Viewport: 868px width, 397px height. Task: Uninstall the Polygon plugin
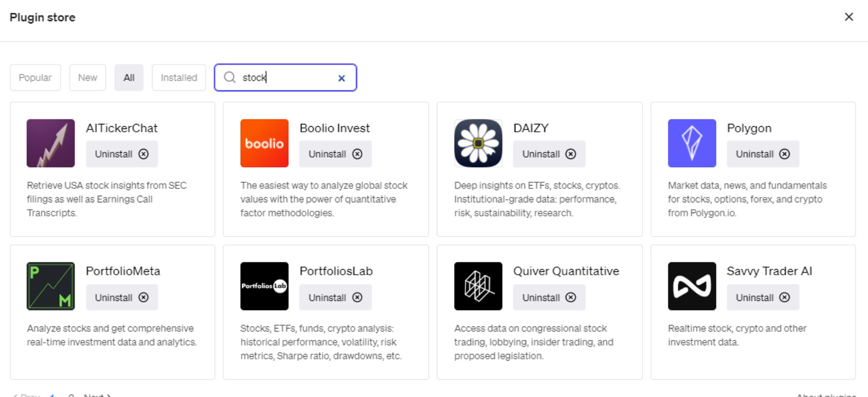(763, 154)
